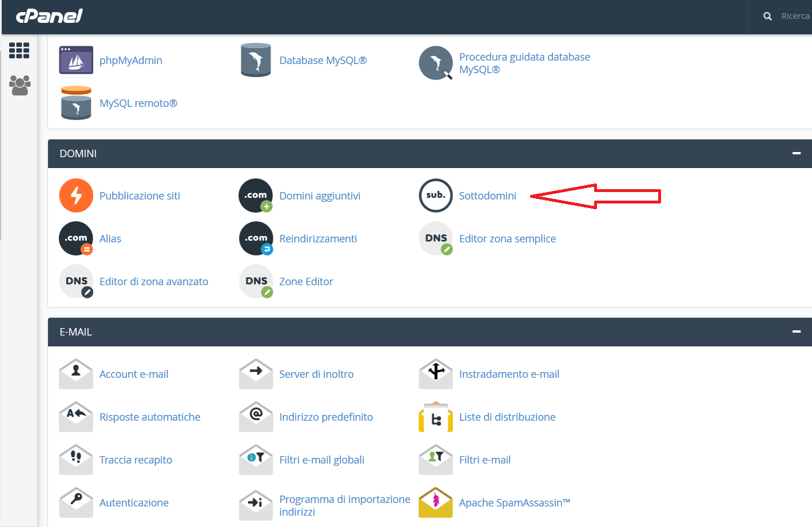This screenshot has height=527, width=812.
Task: Open the MySQL remoto link
Action: [x=138, y=103]
